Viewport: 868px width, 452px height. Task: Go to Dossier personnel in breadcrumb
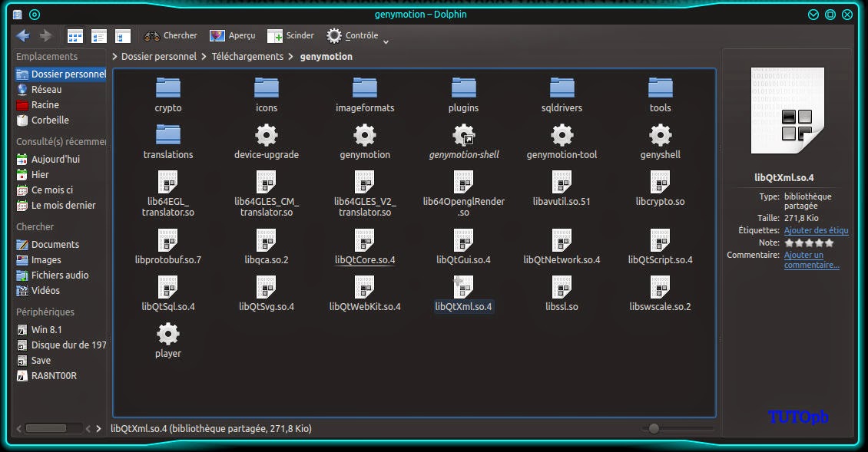pyautogui.click(x=159, y=57)
